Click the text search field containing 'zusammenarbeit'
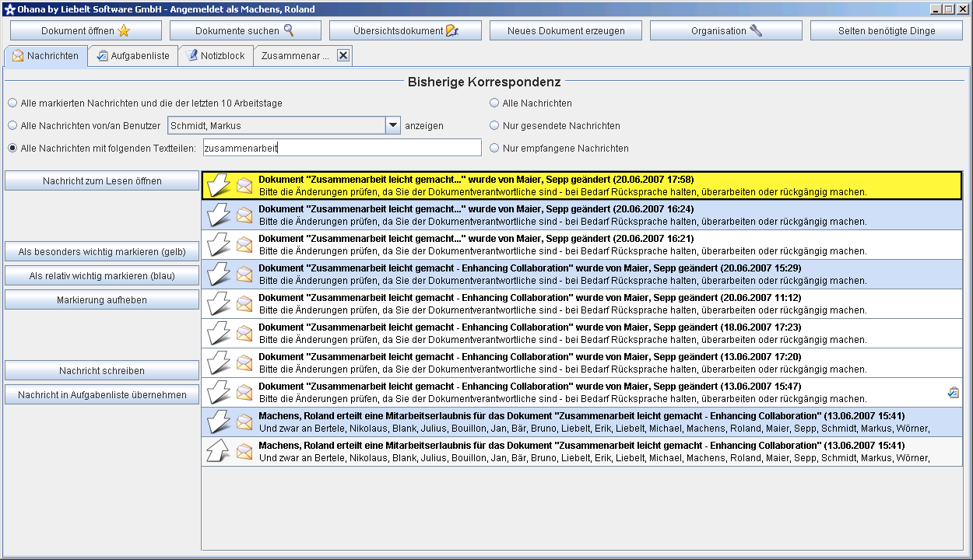The height and width of the screenshot is (560, 973). [342, 148]
